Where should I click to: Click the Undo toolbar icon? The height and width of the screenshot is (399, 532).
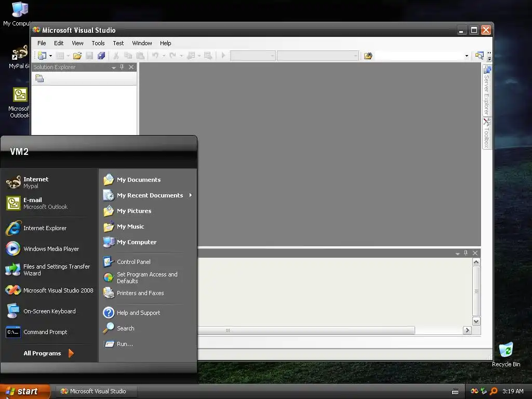(155, 56)
